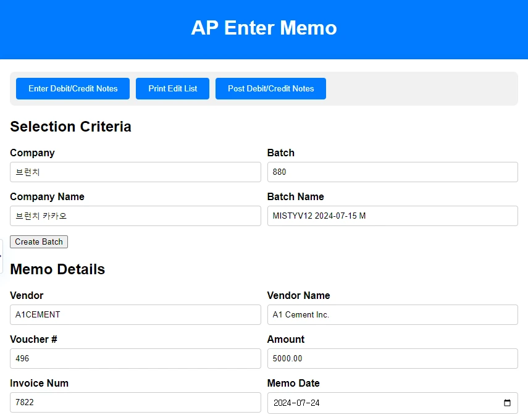Focus the Company input field
528x420 pixels.
(x=135, y=172)
